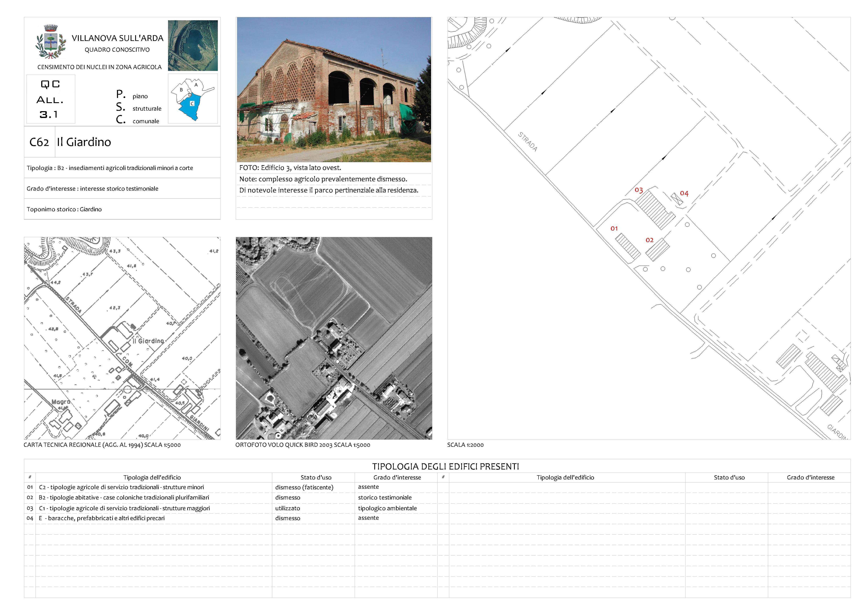
Task: Select building 01 label on the site plan
Action: [614, 228]
